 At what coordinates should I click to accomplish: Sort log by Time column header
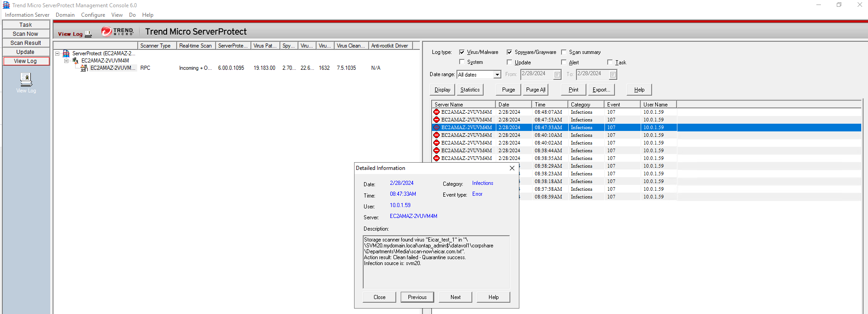click(x=550, y=105)
